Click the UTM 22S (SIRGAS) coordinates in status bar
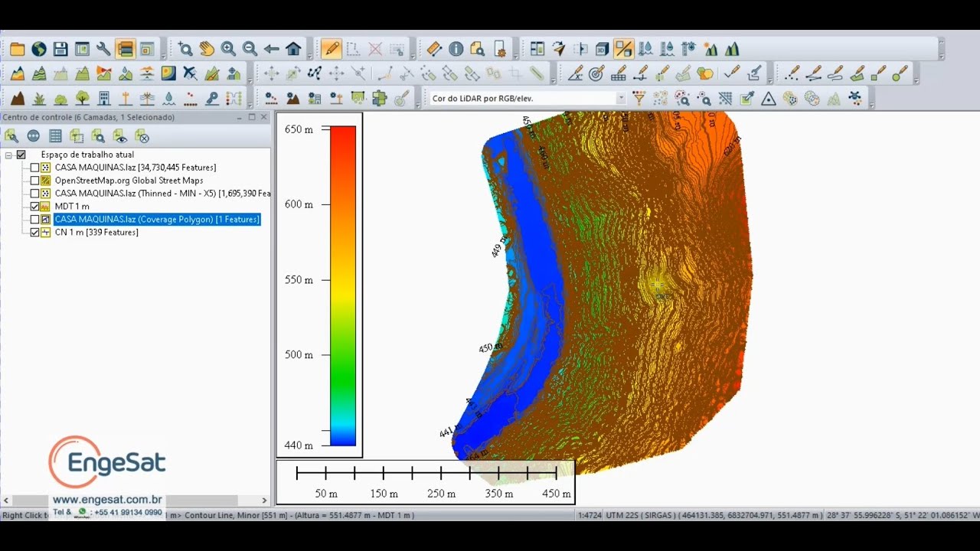This screenshot has width=980, height=551. [714, 516]
